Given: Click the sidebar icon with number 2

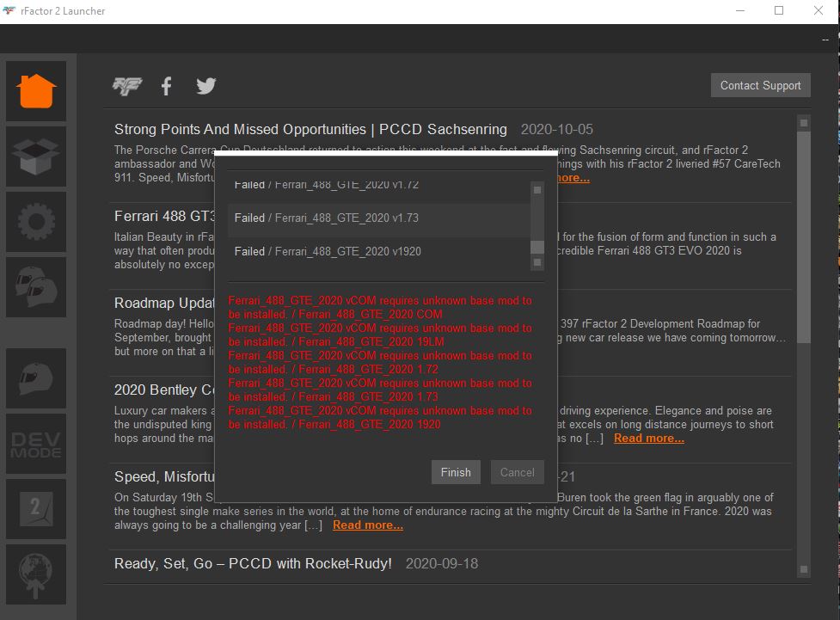Looking at the screenshot, I should tap(36, 509).
